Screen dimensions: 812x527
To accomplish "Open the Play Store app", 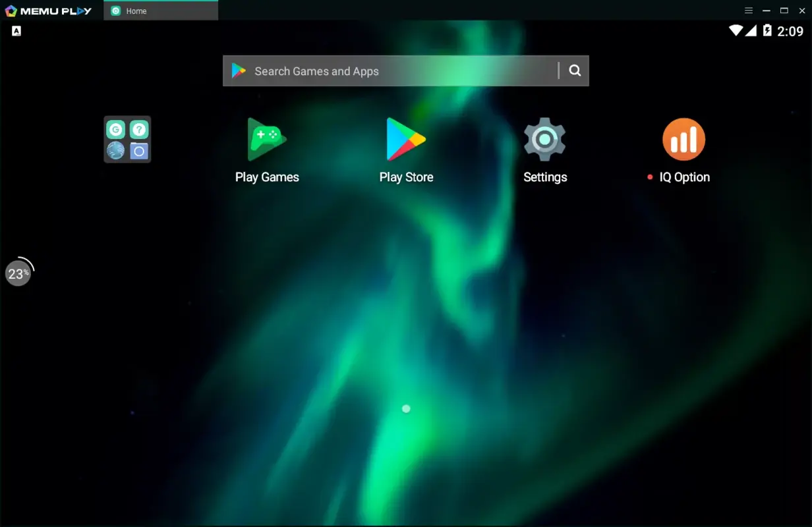I will coord(406,139).
